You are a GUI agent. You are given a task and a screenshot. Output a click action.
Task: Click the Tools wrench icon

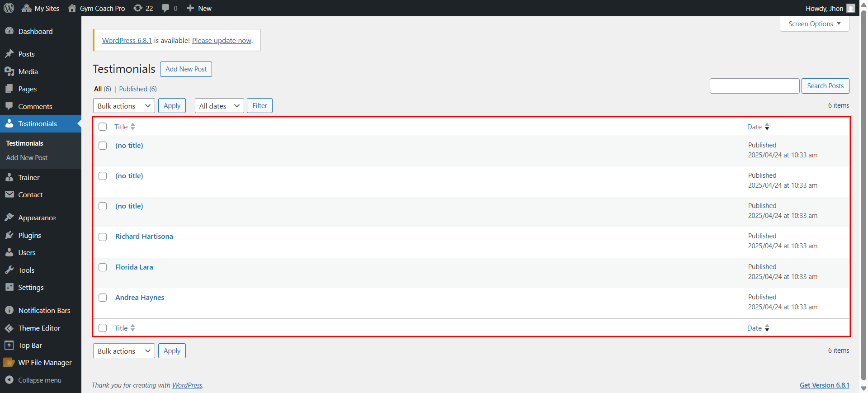coord(9,270)
